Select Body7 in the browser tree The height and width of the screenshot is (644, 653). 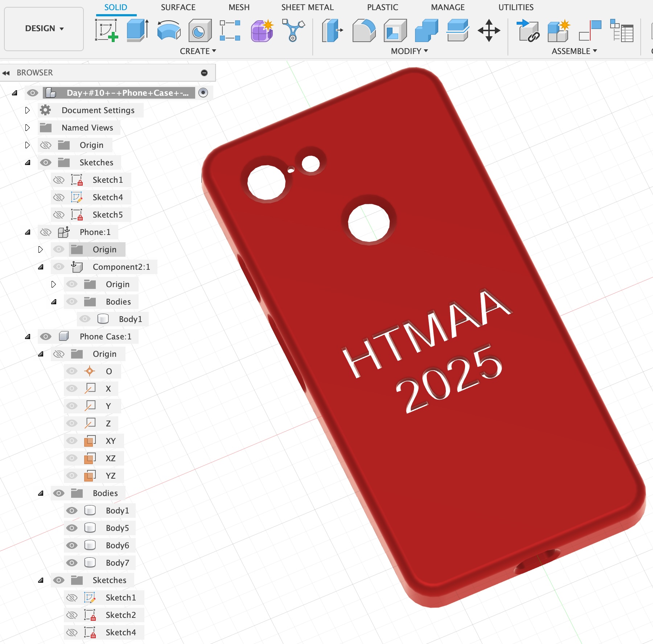point(117,563)
